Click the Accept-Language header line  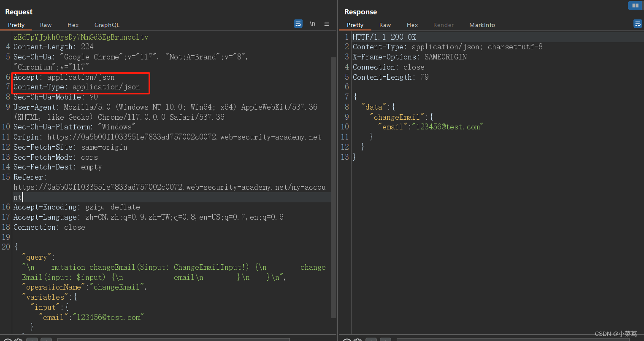[x=149, y=217]
